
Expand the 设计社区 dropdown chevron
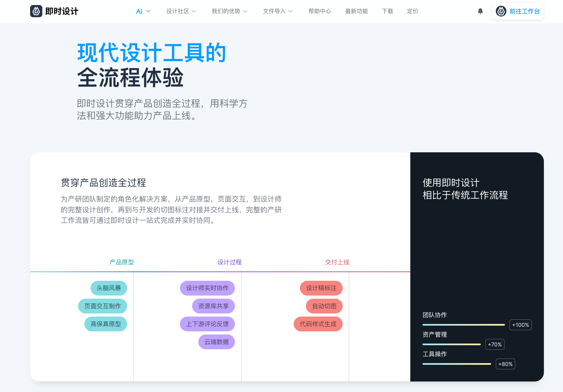tap(194, 11)
